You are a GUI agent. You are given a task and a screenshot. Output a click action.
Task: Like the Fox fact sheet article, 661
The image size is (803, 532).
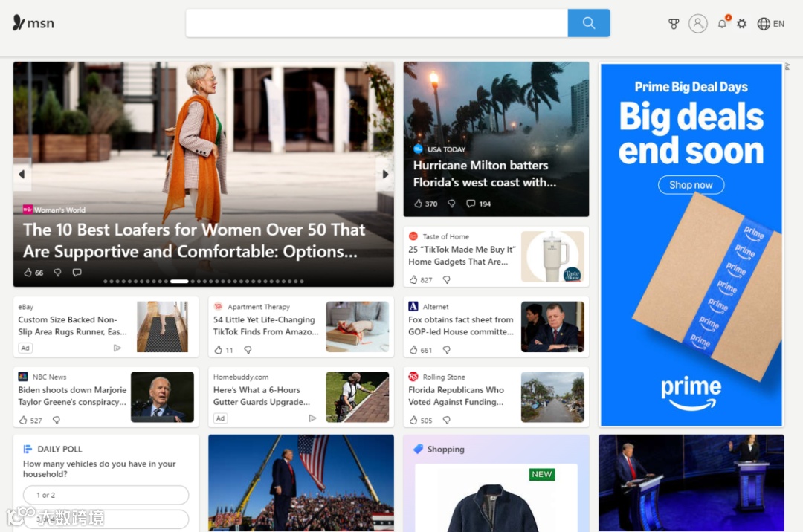coord(420,350)
